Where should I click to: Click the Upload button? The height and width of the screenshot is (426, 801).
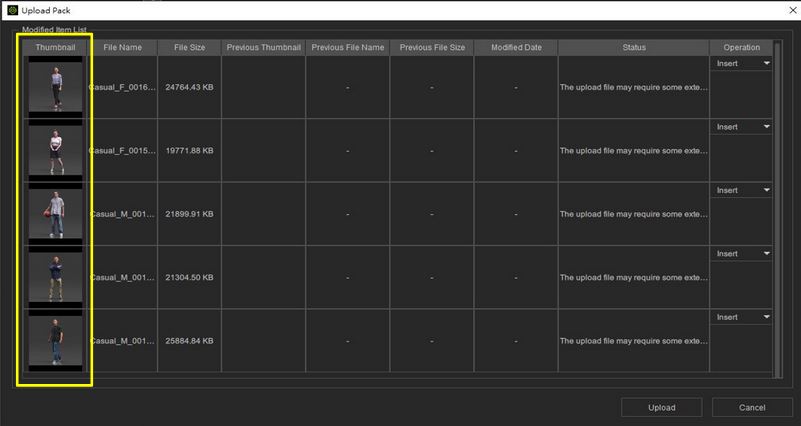pyautogui.click(x=662, y=408)
